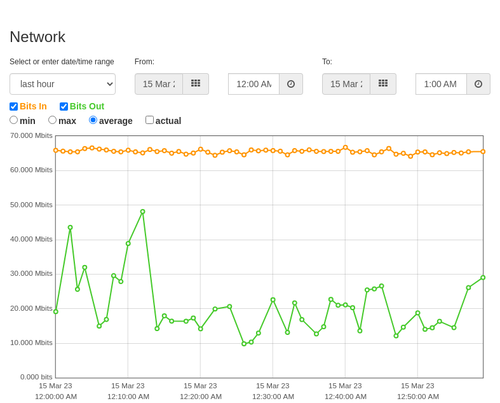Screen dimensions: 500x403
Task: Click the '12:40:00 AM' time axis label
Action: coord(346,397)
